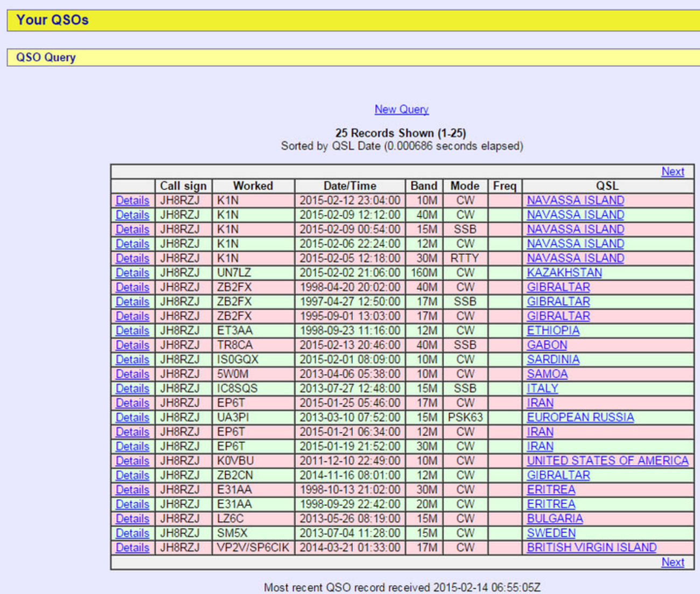Click the EUROPEAN RUSSIA QSL link
The height and width of the screenshot is (594, 700).
[x=580, y=417]
